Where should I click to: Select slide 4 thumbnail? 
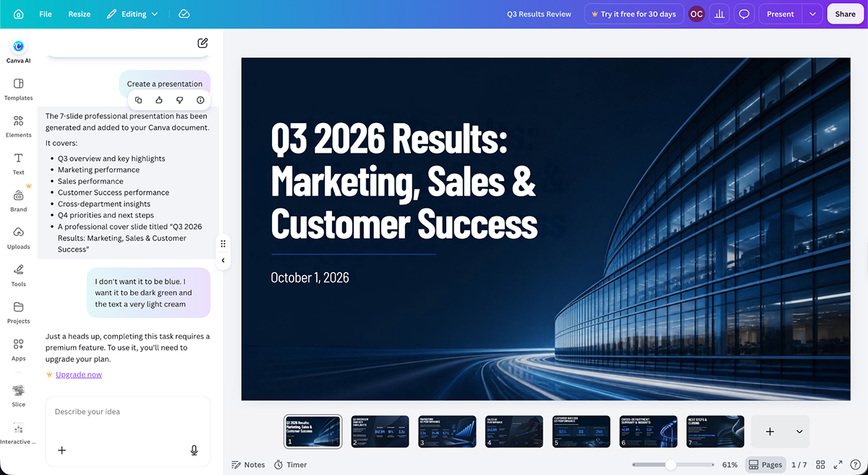click(514, 432)
